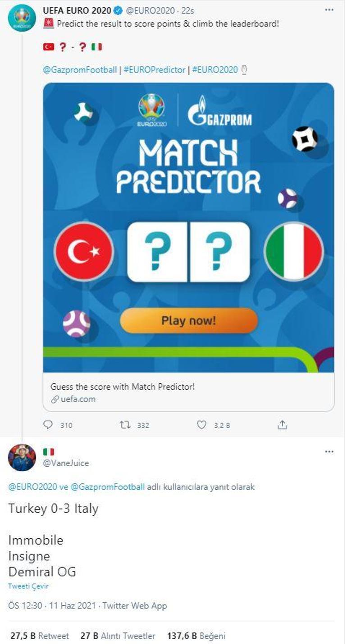347x644 pixels.
Task: Click Tweeti Çevir to translate tweet
Action: pyautogui.click(x=28, y=586)
